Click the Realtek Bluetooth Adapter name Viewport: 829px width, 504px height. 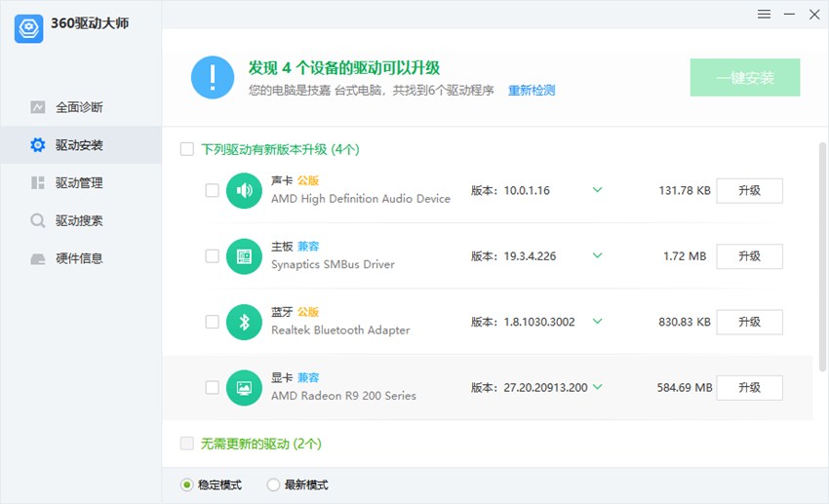pos(340,330)
